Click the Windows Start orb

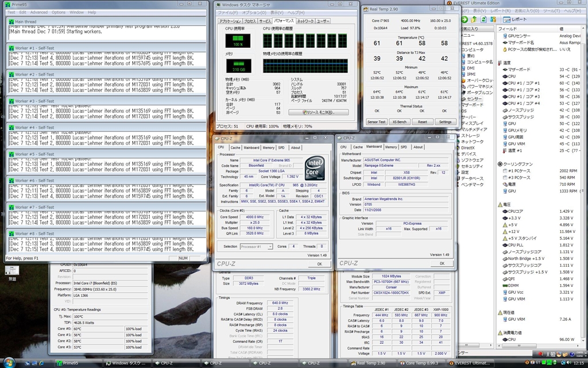pyautogui.click(x=10, y=363)
